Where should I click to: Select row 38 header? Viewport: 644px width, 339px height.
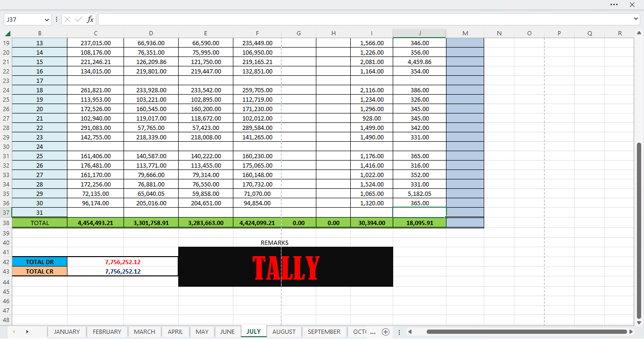click(6, 223)
